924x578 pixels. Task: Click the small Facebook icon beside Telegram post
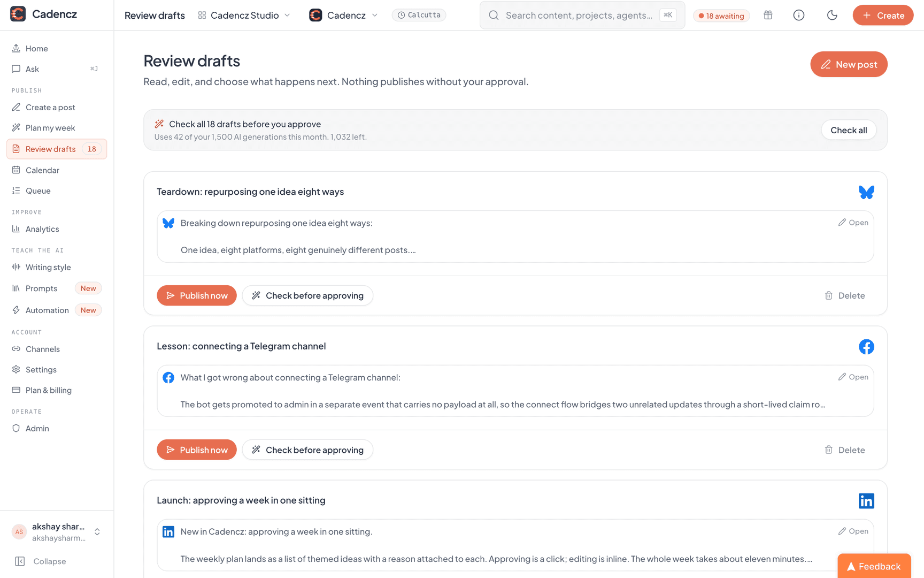[x=168, y=378]
